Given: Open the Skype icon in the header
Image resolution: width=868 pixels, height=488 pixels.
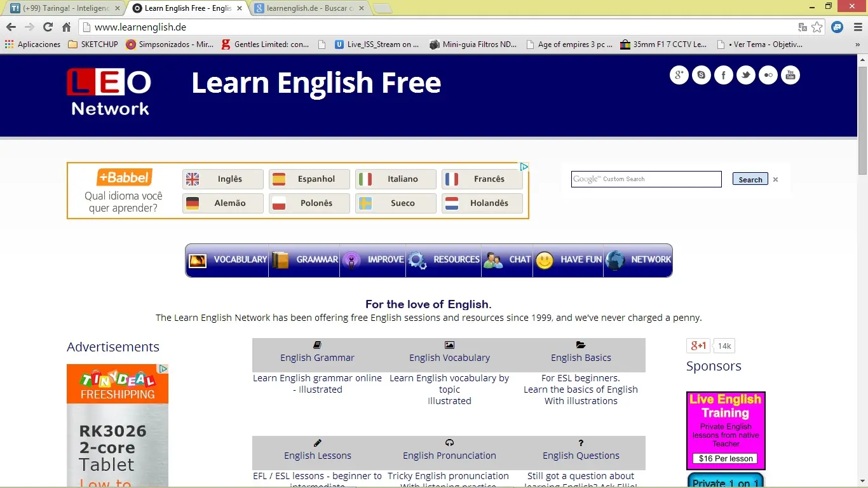Looking at the screenshot, I should (x=702, y=75).
